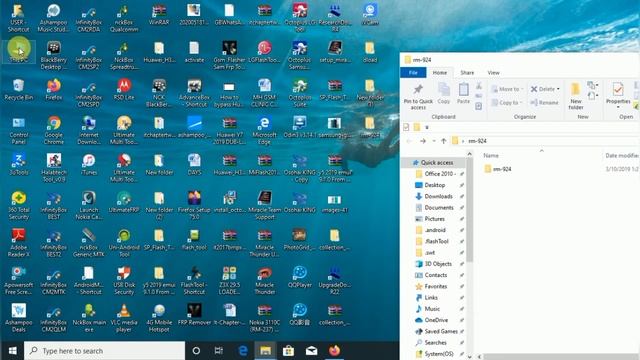Switch to the Home ribbon tab

tap(440, 73)
